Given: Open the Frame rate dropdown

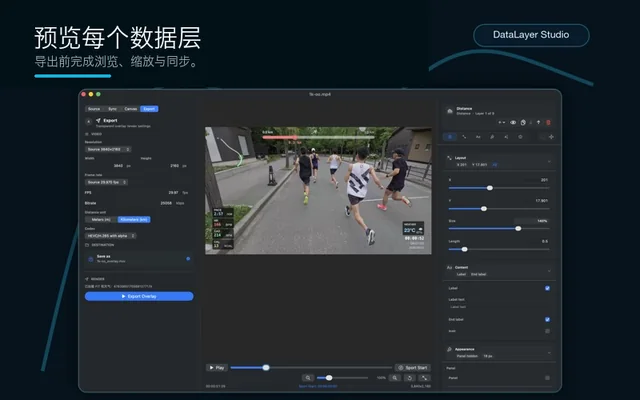Looking at the screenshot, I should (x=107, y=182).
